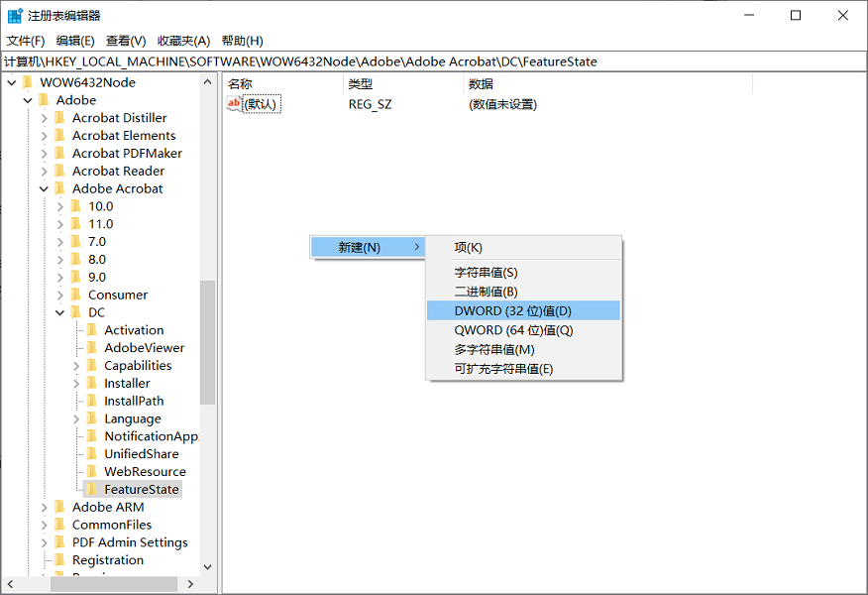The height and width of the screenshot is (595, 868).
Task: Choose 可扩充字符串值(E) from the submenu
Action: [x=524, y=369]
